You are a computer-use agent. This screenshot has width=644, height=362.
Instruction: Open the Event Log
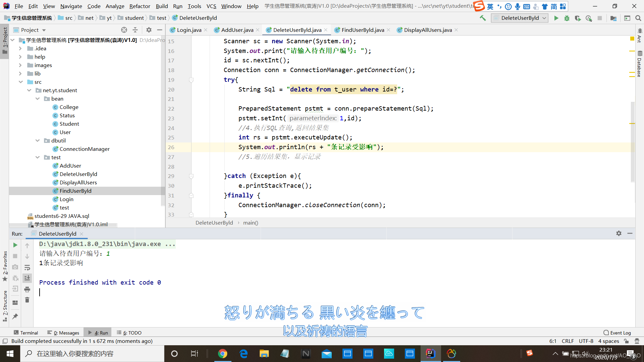tap(617, 333)
